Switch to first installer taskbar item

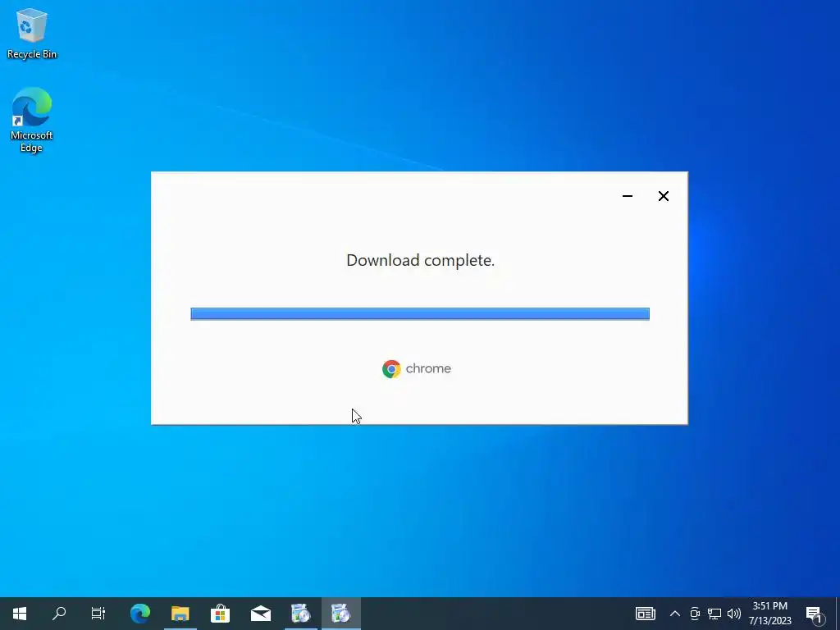coord(300,614)
